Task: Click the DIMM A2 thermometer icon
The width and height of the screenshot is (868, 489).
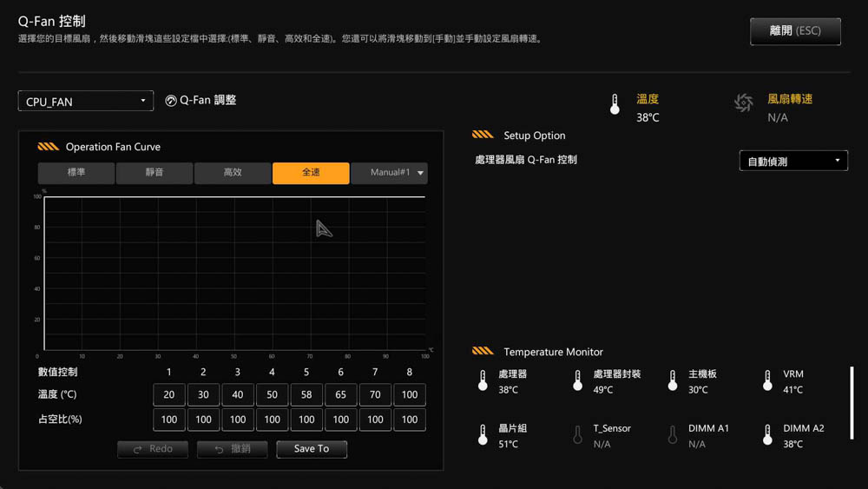Action: (767, 435)
